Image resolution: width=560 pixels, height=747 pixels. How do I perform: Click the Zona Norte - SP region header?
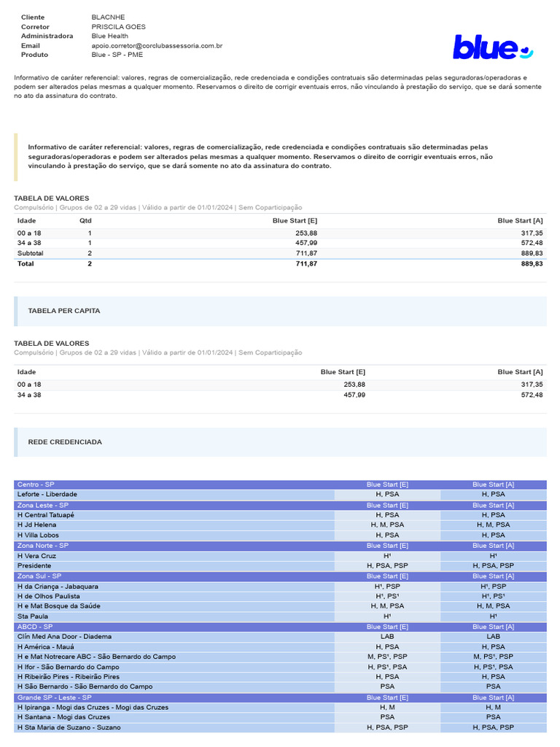point(280,546)
